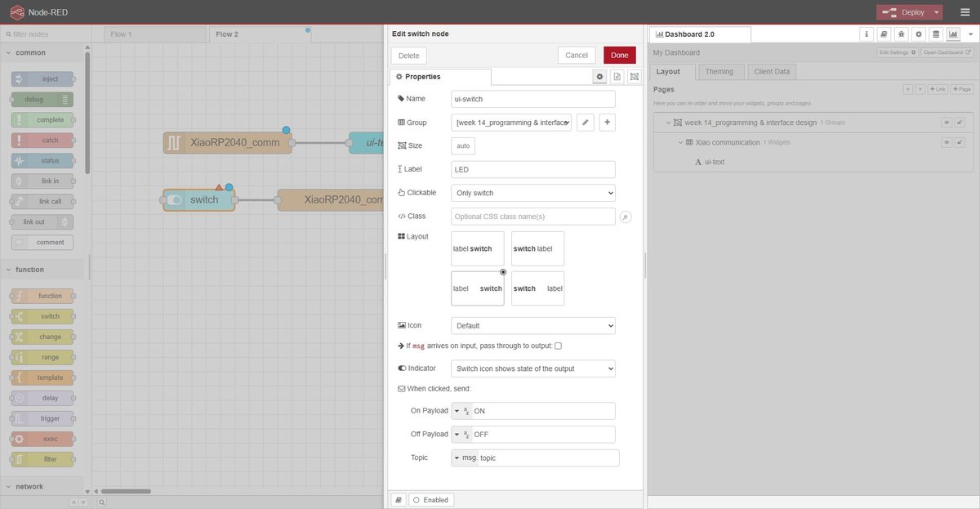Open the Deploy options dropdown arrow

point(937,12)
